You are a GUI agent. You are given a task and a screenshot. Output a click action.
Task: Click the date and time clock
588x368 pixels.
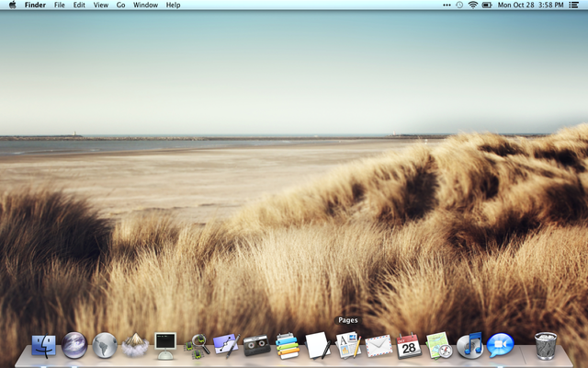point(528,6)
